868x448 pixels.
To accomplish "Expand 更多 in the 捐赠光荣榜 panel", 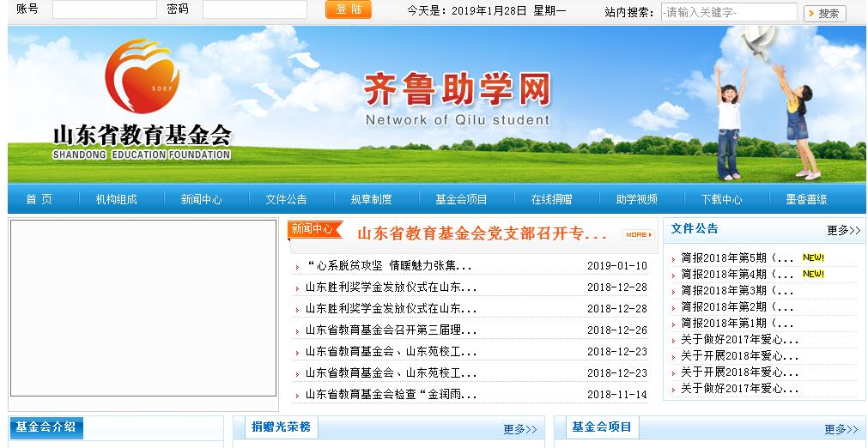I will tap(519, 429).
